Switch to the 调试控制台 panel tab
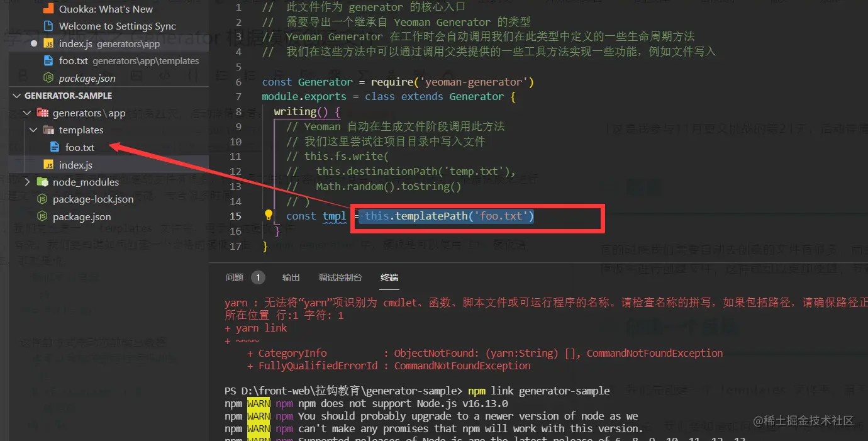868x441 pixels. click(x=340, y=277)
